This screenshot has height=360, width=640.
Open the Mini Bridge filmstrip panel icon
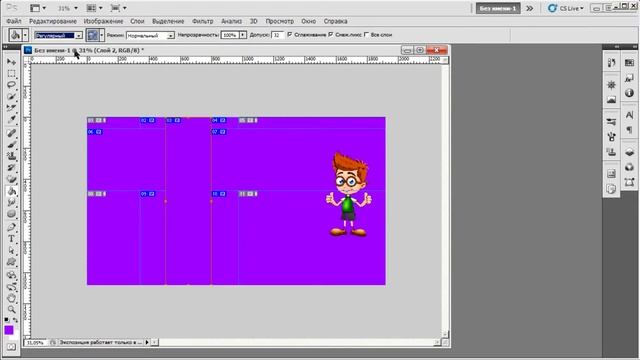629,63
